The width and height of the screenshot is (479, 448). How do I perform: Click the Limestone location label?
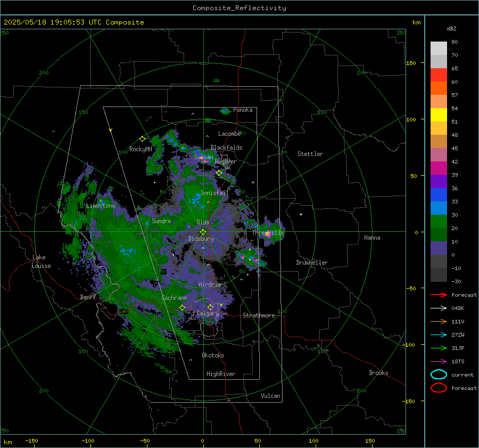pos(101,206)
